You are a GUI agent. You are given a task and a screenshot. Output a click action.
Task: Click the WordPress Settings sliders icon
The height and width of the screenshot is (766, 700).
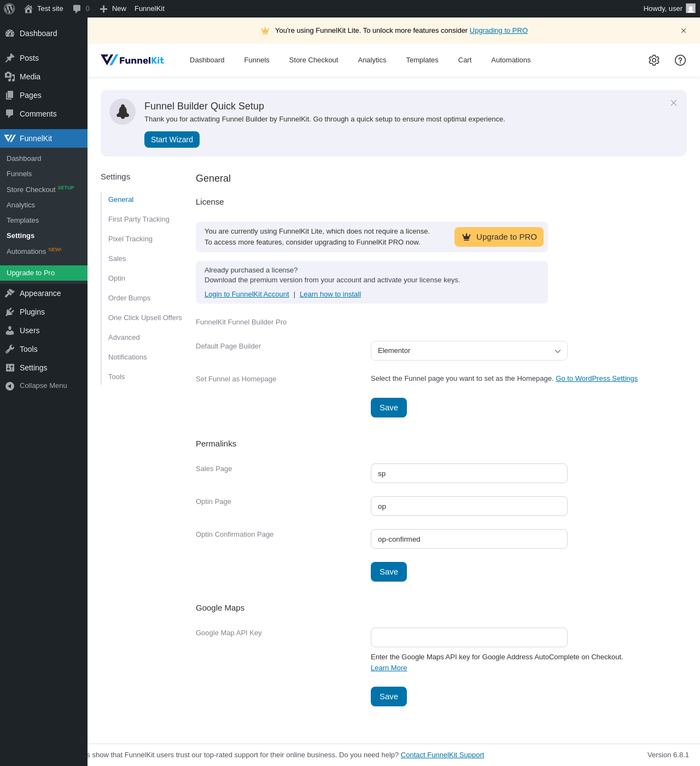(x=10, y=368)
